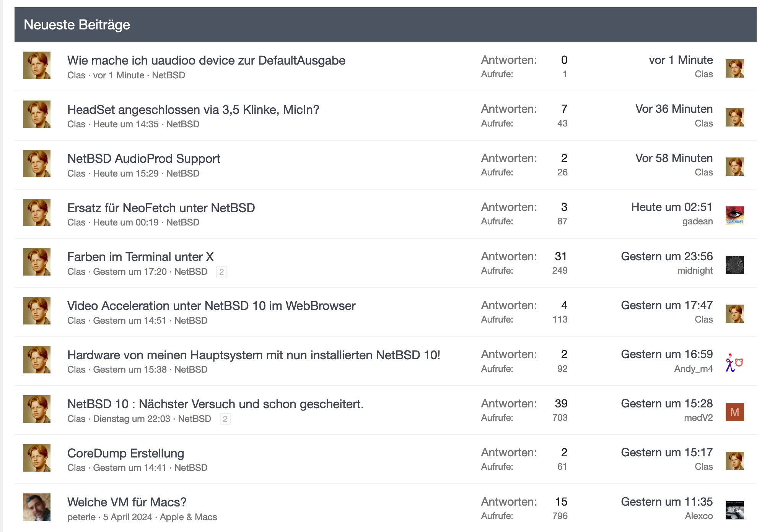Open thread 'Video Acceleration unter NetBSD 10 im WebBrowser'
Screen dimensions: 762x532
211,306
